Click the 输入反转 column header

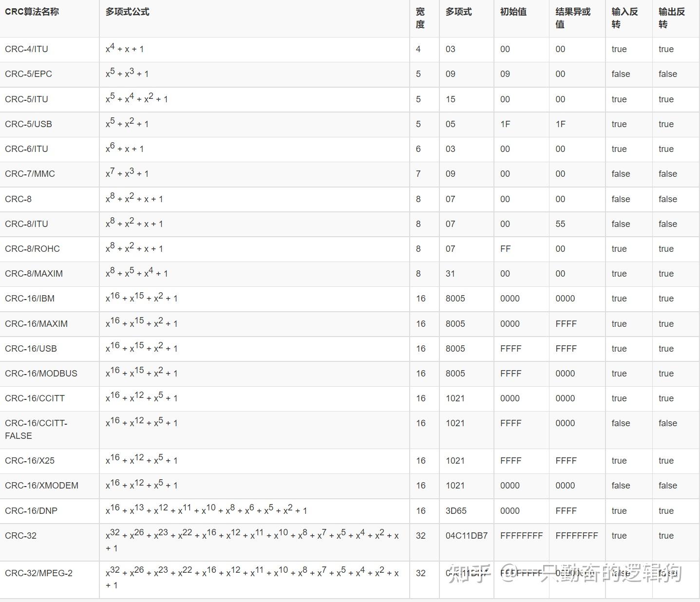624,18
